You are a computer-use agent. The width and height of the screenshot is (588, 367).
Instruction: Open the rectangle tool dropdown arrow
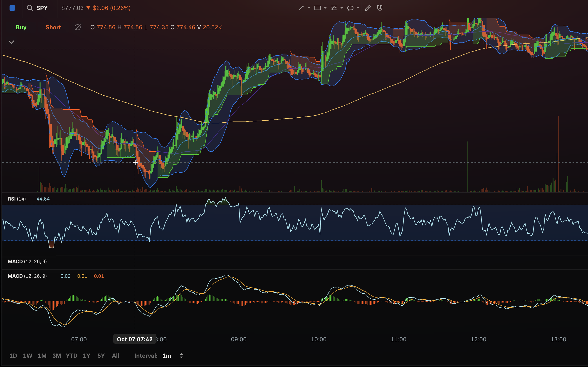click(x=325, y=8)
